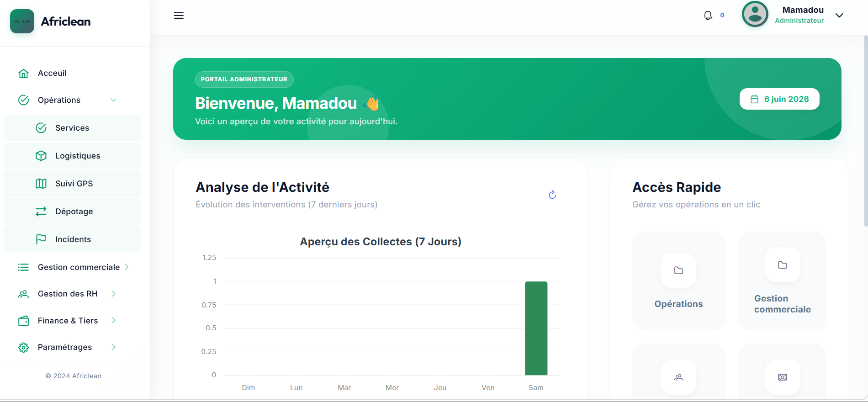Screen dimensions: 868x402
Task: Click Mamadou's user avatar
Action: 755,14
